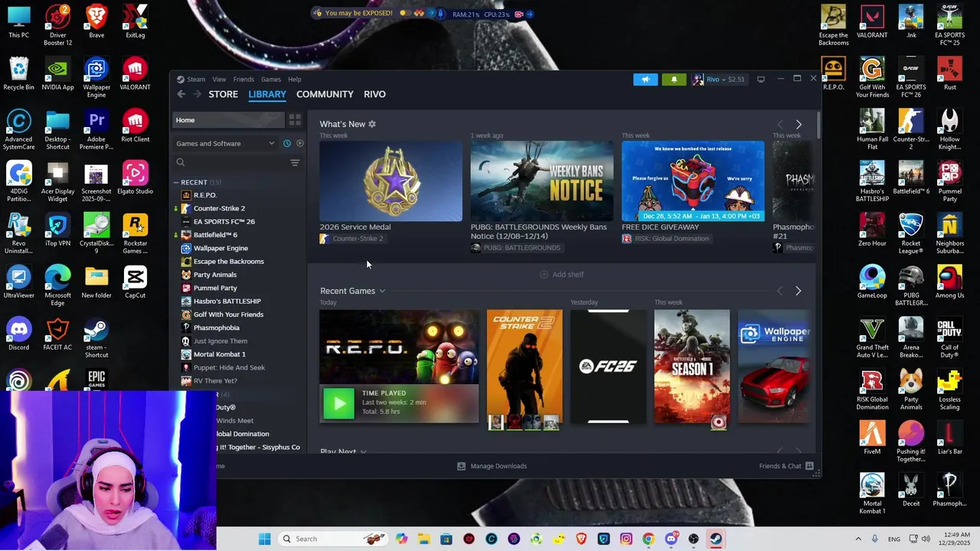Click Steam icon in Windows taskbar
The height and width of the screenshot is (551, 980).
click(715, 539)
